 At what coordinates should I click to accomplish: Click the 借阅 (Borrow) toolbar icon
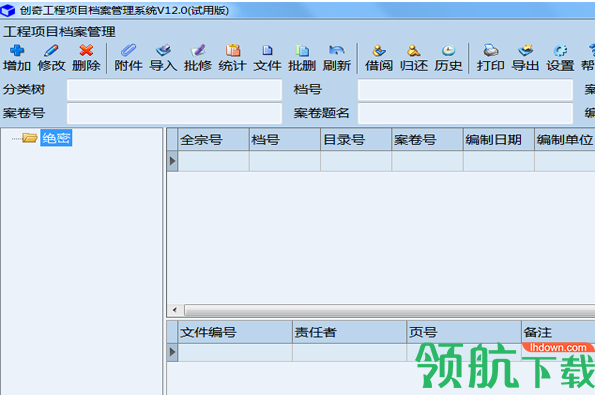click(x=379, y=50)
